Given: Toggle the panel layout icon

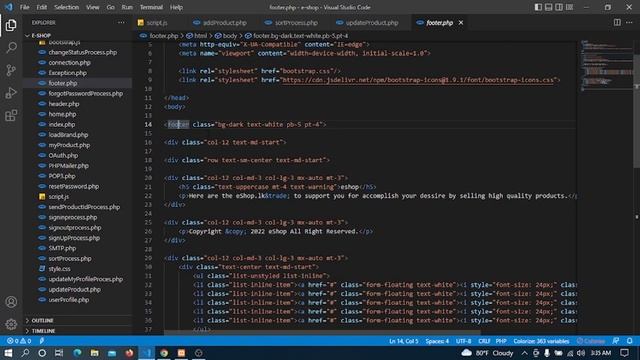Looking at the screenshot, I should coord(549,7).
